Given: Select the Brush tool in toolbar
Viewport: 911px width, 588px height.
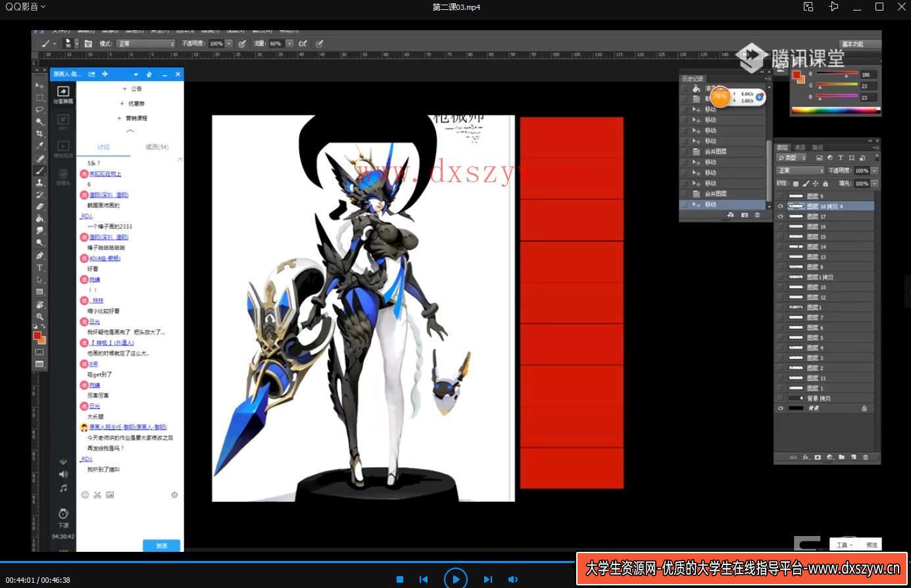Looking at the screenshot, I should [39, 170].
